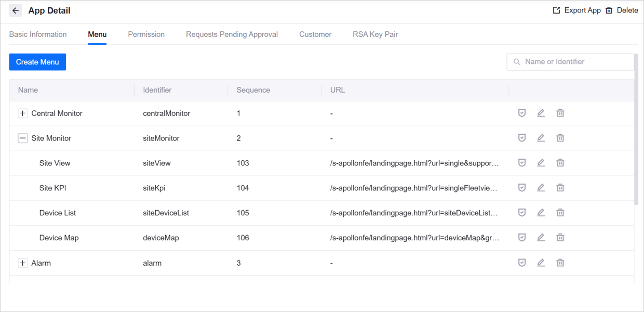Click the edit pencil for Alarm row

(541, 263)
